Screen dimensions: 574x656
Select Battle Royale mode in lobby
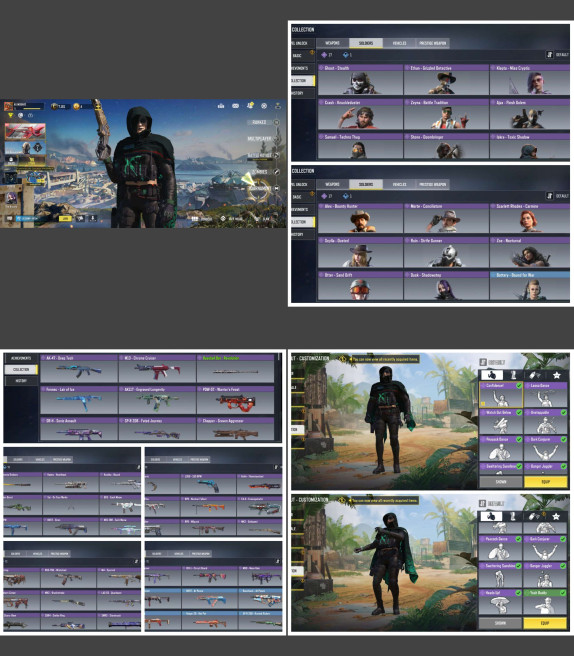(x=260, y=155)
